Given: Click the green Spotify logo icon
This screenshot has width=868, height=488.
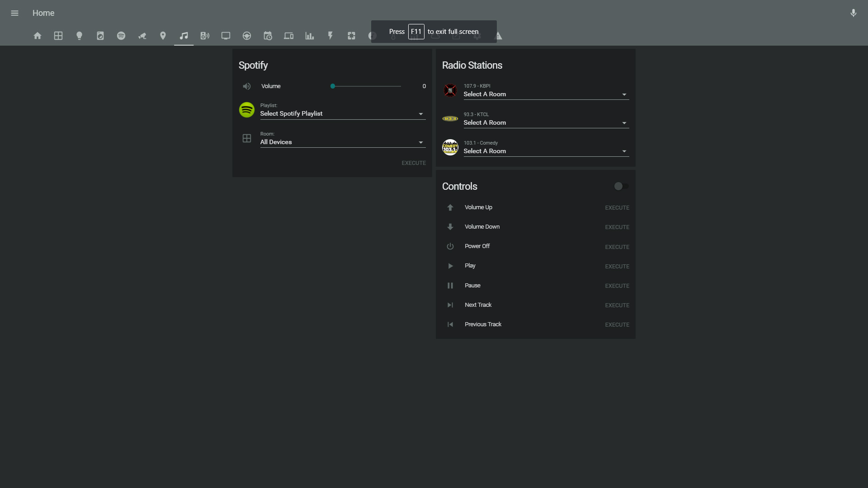Looking at the screenshot, I should point(247,110).
